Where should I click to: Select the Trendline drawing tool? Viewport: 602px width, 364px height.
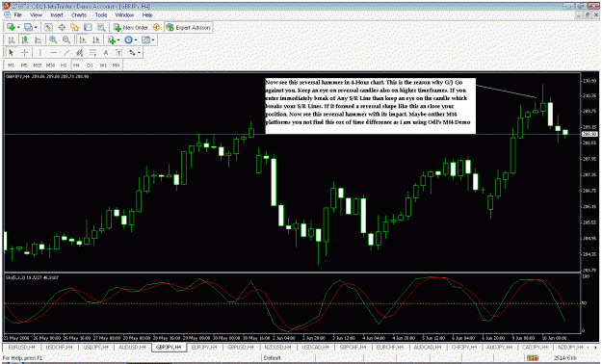tap(66, 52)
